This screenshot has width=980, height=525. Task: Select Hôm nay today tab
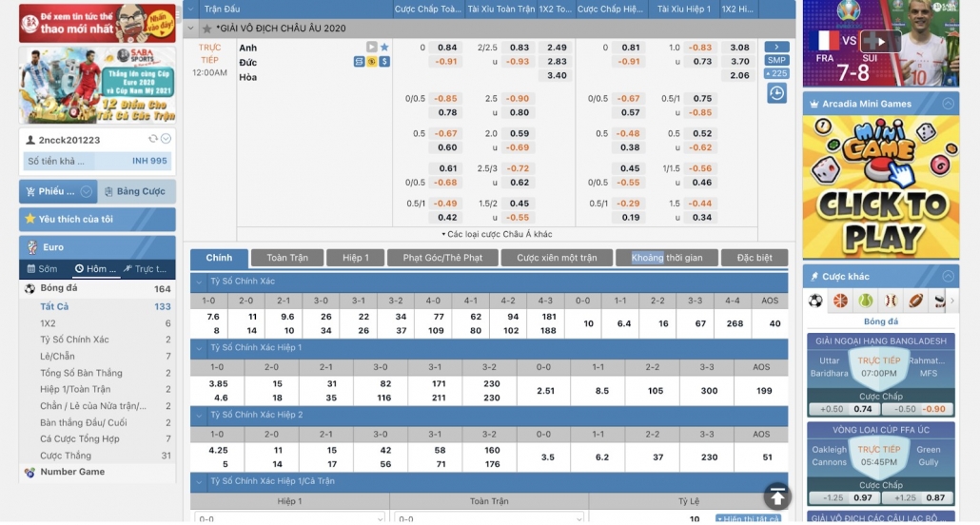click(96, 269)
